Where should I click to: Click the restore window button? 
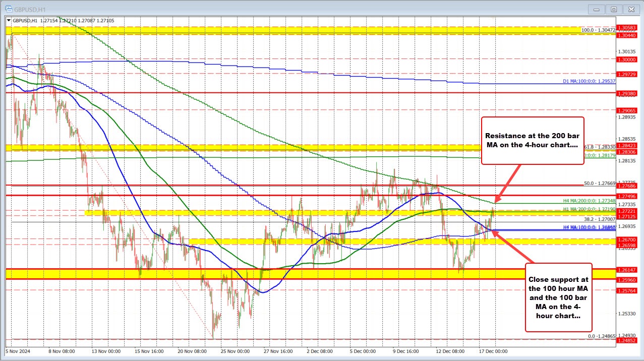613,9
